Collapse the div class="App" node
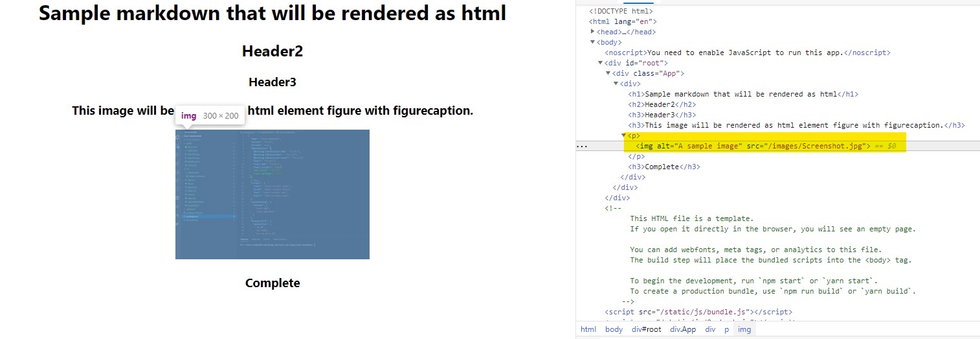 pos(608,73)
